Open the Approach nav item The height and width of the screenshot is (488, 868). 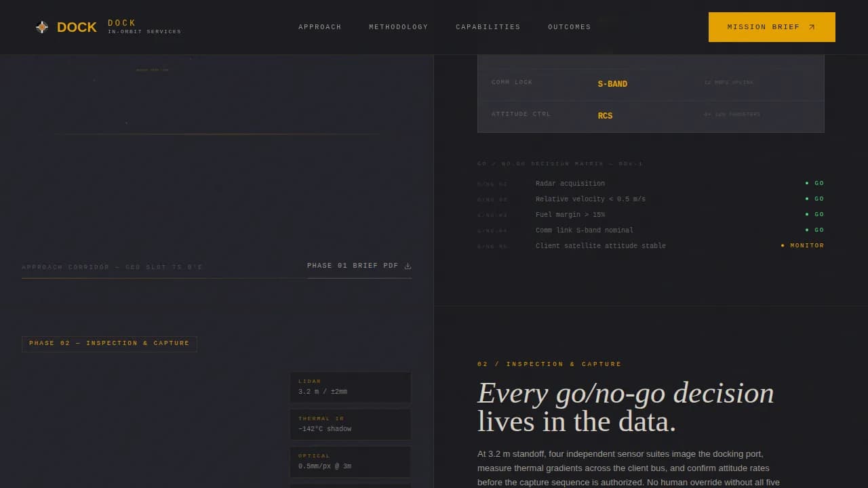[x=320, y=27]
